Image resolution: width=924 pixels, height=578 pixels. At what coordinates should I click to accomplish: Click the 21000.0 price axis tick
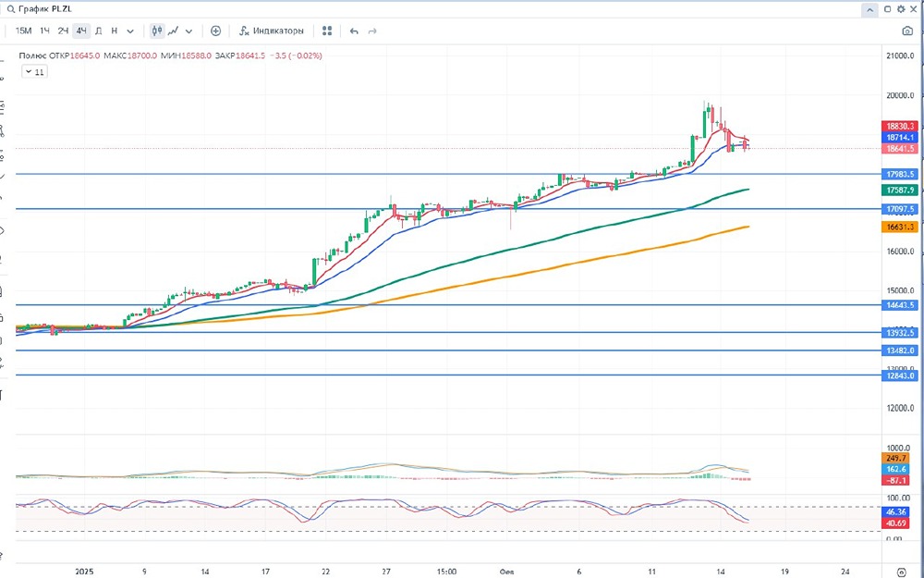900,56
